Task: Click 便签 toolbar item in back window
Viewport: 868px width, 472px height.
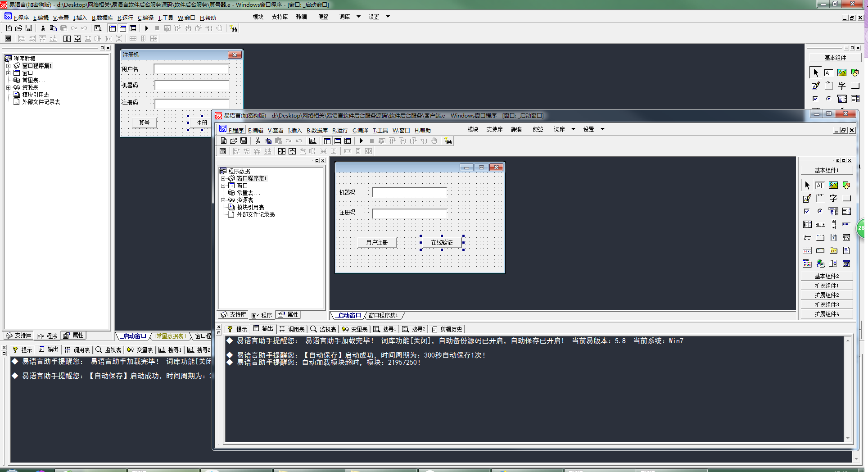Action: (x=323, y=17)
